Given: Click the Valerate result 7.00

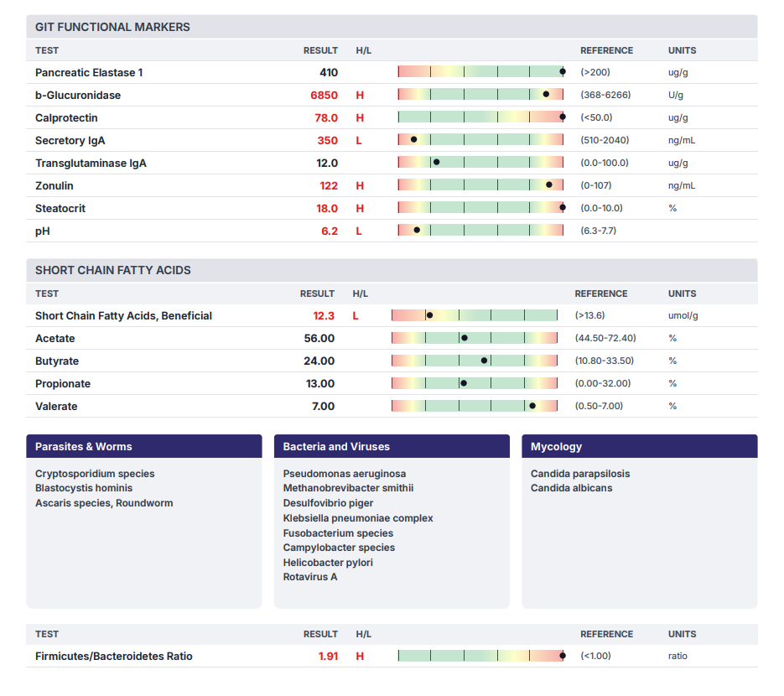Looking at the screenshot, I should coord(323,407).
